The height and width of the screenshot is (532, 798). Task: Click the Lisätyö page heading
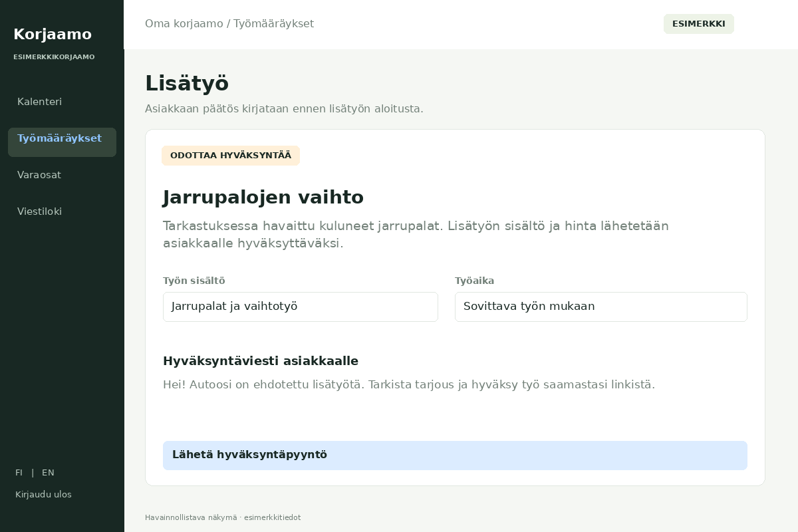(x=187, y=84)
